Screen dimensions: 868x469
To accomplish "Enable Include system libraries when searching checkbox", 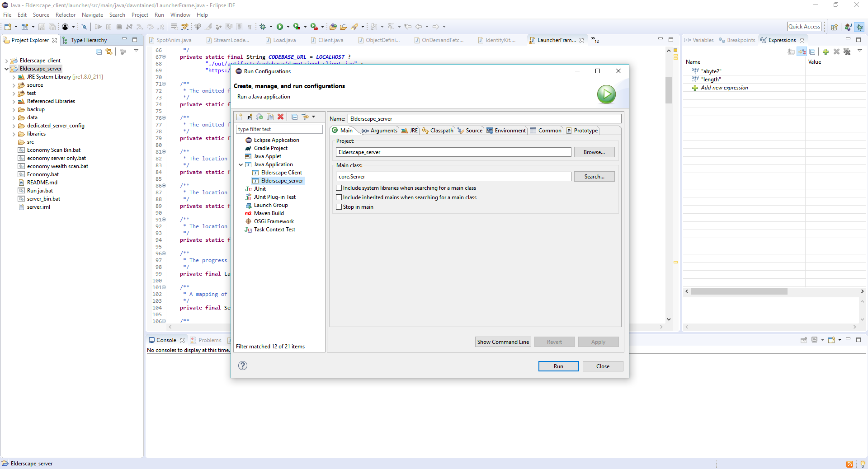I will 339,188.
